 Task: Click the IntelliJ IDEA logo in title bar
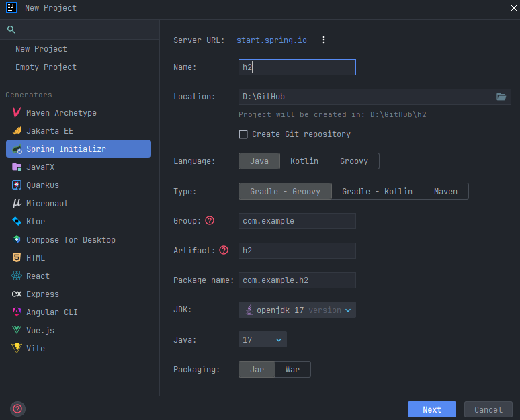click(x=11, y=7)
